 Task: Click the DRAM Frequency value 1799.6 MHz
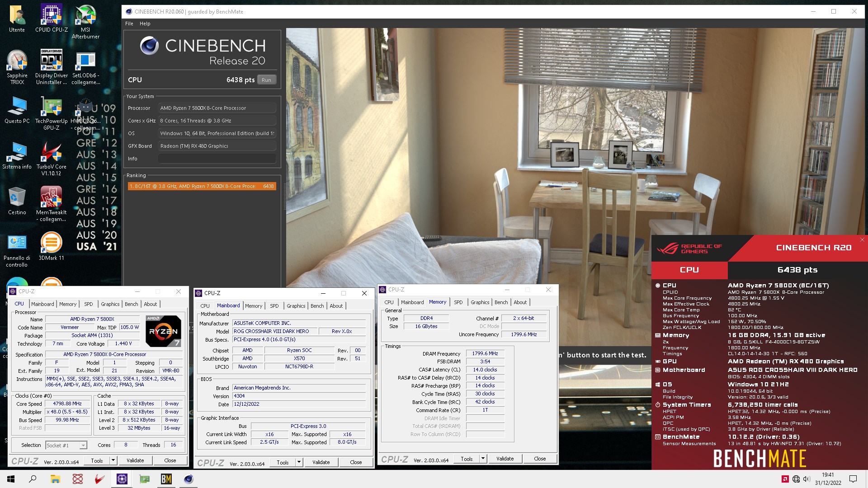[x=485, y=354]
